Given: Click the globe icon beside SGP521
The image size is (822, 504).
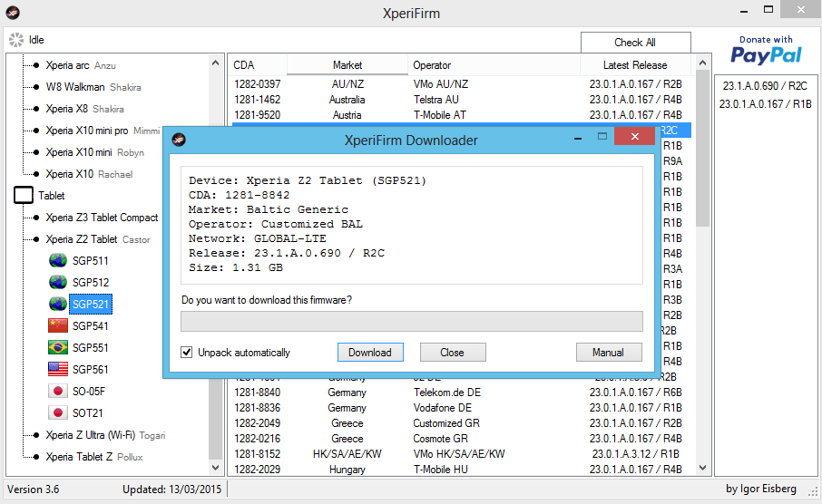Looking at the screenshot, I should point(58,304).
